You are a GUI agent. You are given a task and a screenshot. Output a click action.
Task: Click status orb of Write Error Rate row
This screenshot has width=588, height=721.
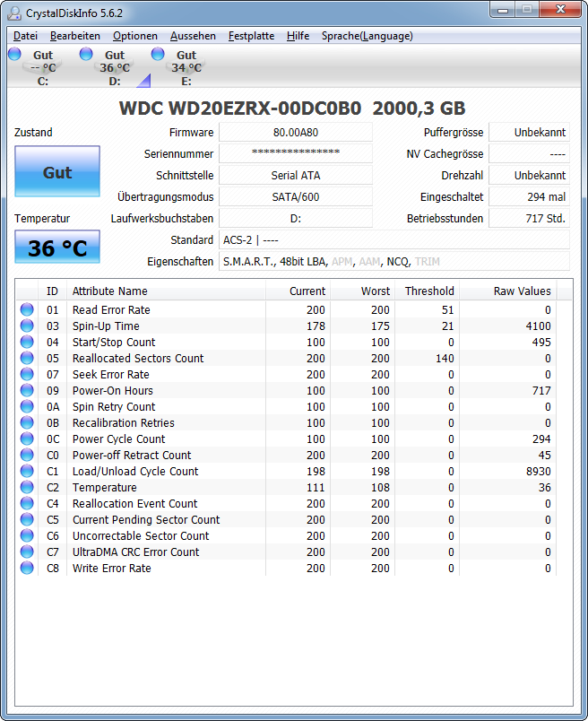coord(27,568)
